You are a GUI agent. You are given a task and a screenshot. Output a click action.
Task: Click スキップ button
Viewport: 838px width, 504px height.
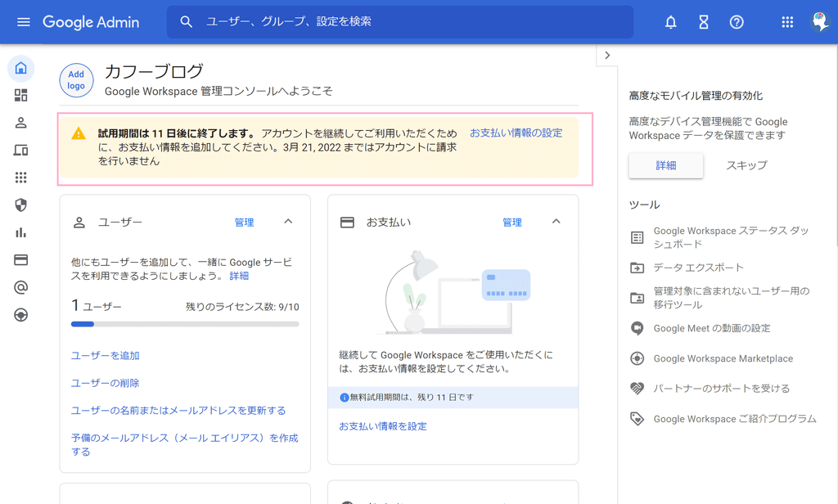click(x=746, y=166)
